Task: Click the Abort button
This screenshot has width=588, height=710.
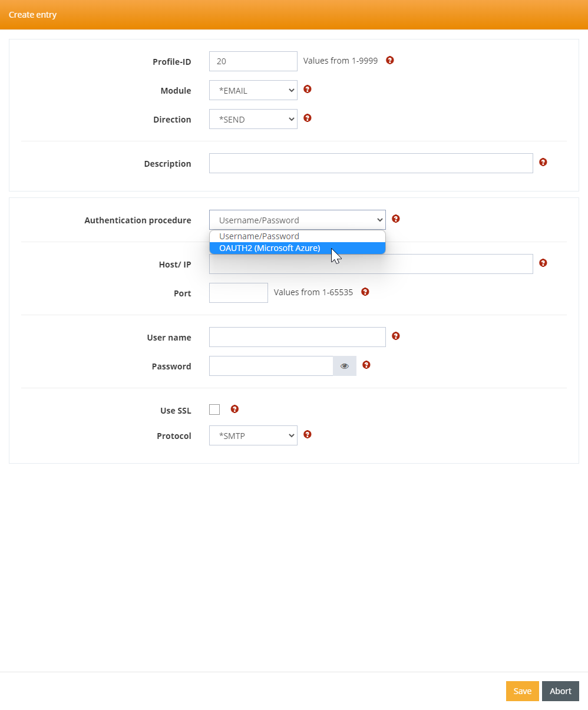Action: click(560, 691)
